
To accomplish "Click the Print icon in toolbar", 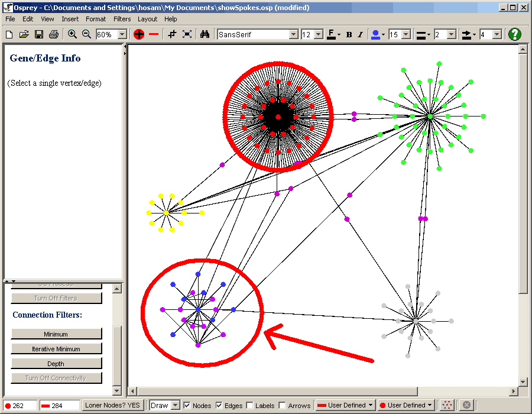I will coord(54,34).
